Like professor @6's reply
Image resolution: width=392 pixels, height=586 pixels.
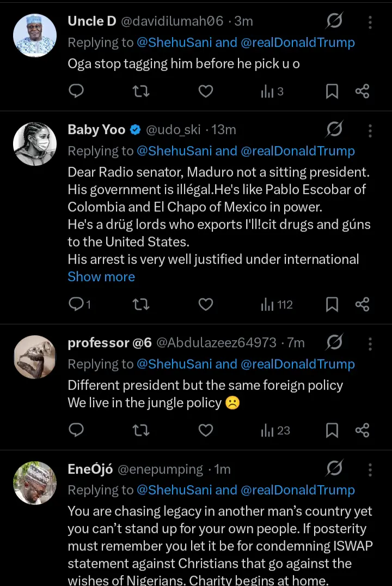[x=205, y=431]
